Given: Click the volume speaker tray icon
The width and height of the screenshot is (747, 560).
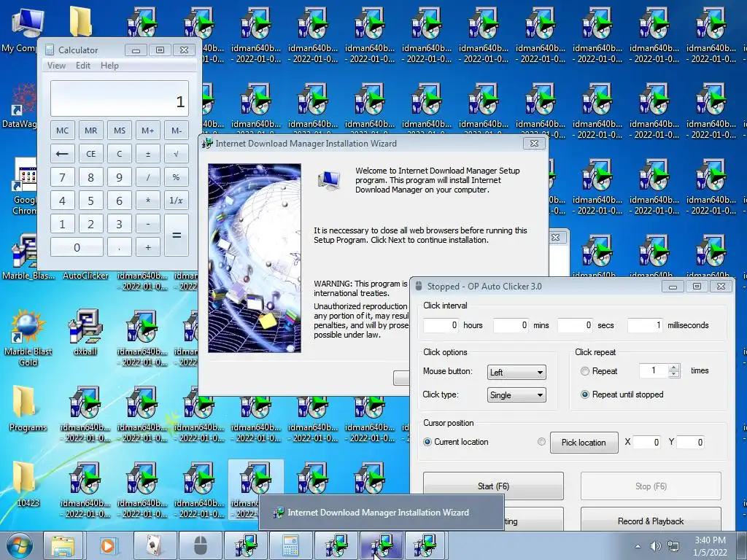Looking at the screenshot, I should (x=656, y=545).
